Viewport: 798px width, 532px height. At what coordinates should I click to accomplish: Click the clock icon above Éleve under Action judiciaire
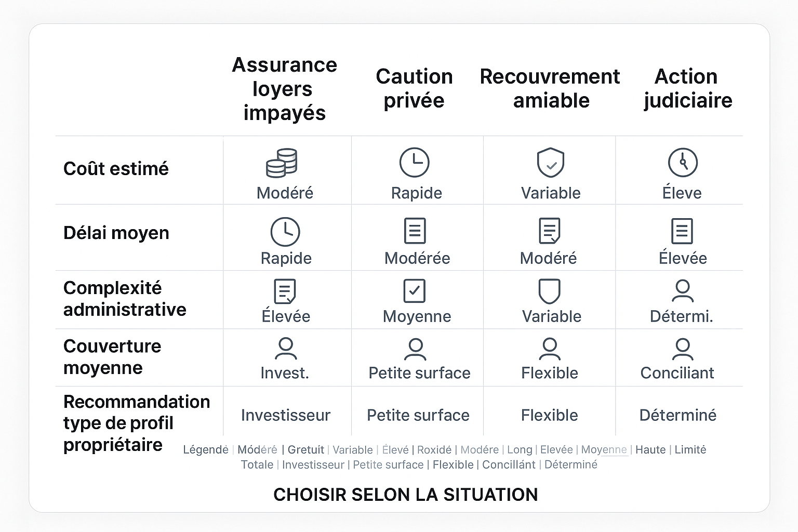tap(683, 163)
